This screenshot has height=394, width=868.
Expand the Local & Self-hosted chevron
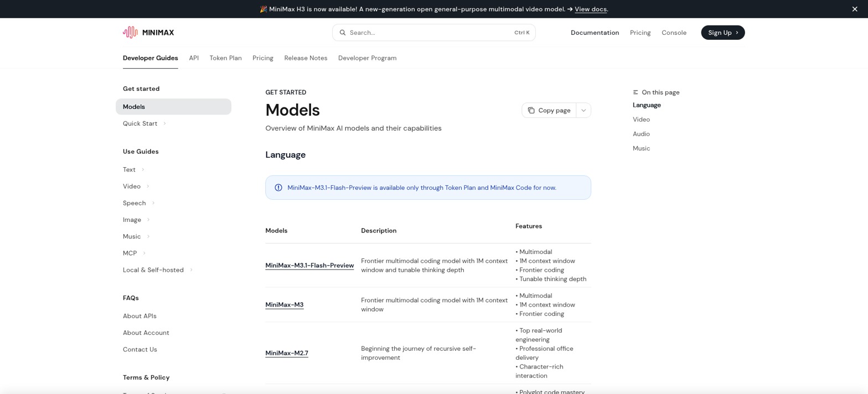(x=191, y=270)
